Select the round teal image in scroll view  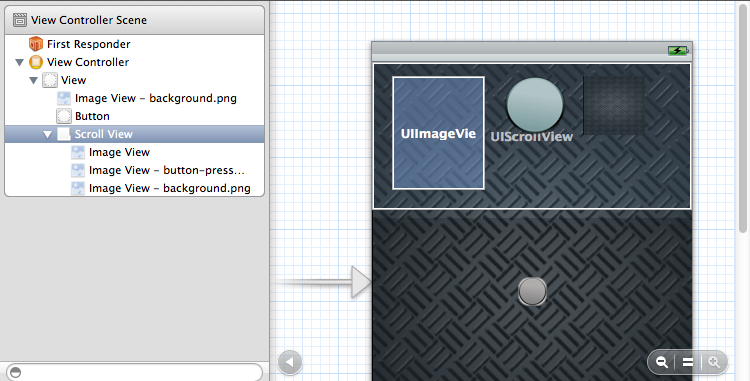point(535,105)
